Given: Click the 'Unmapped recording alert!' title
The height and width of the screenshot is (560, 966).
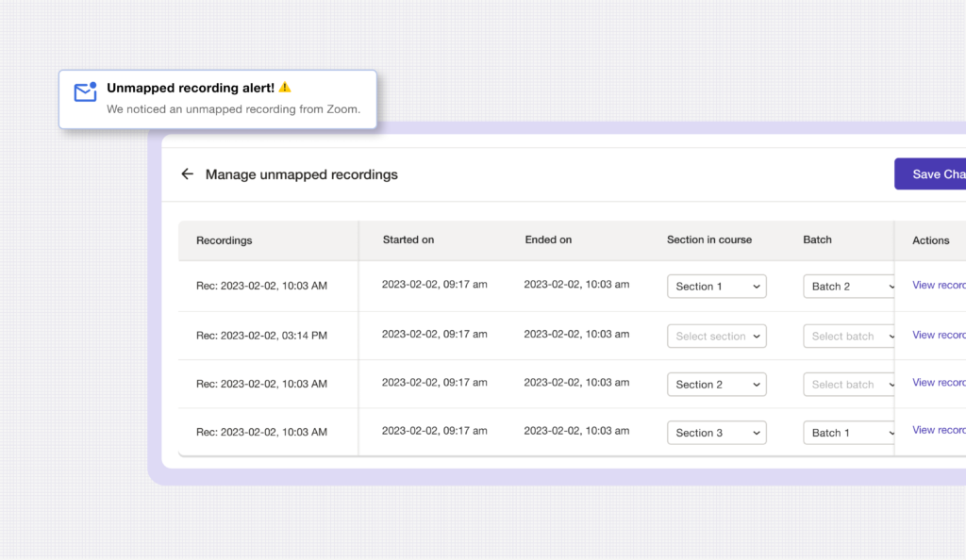Looking at the screenshot, I should click(191, 88).
